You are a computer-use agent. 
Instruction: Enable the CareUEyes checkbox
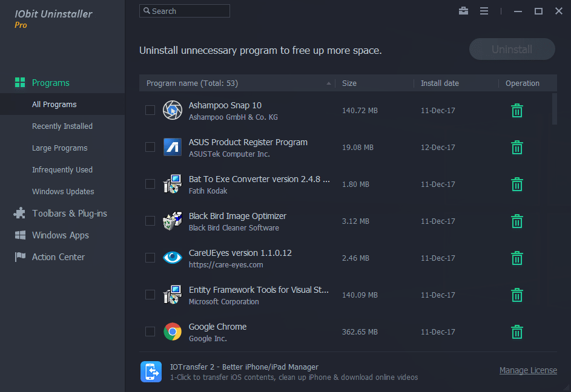click(x=150, y=258)
